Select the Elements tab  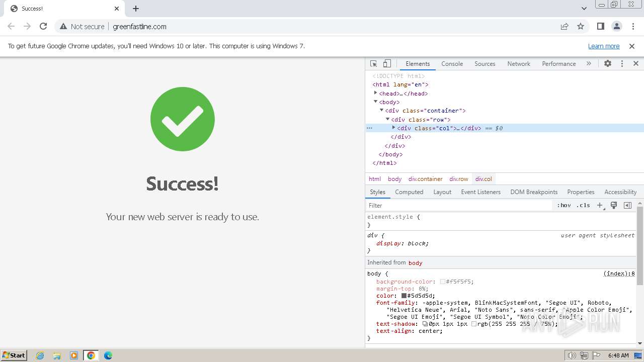click(x=418, y=64)
